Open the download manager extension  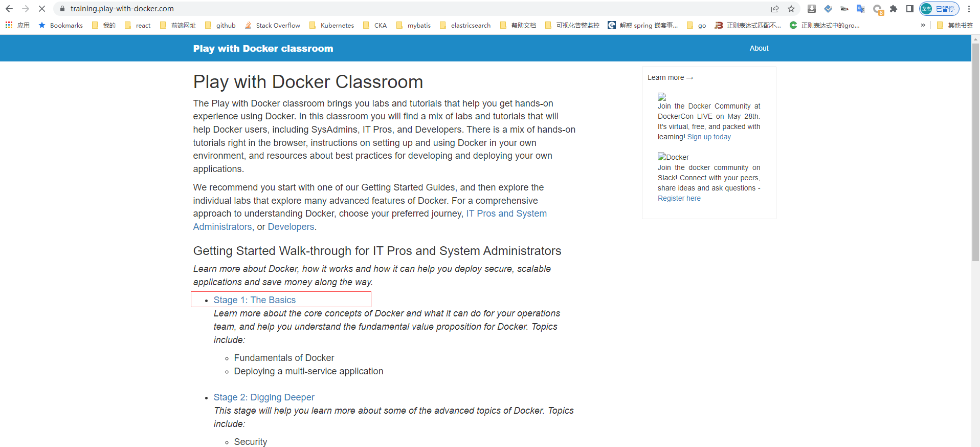(x=811, y=9)
